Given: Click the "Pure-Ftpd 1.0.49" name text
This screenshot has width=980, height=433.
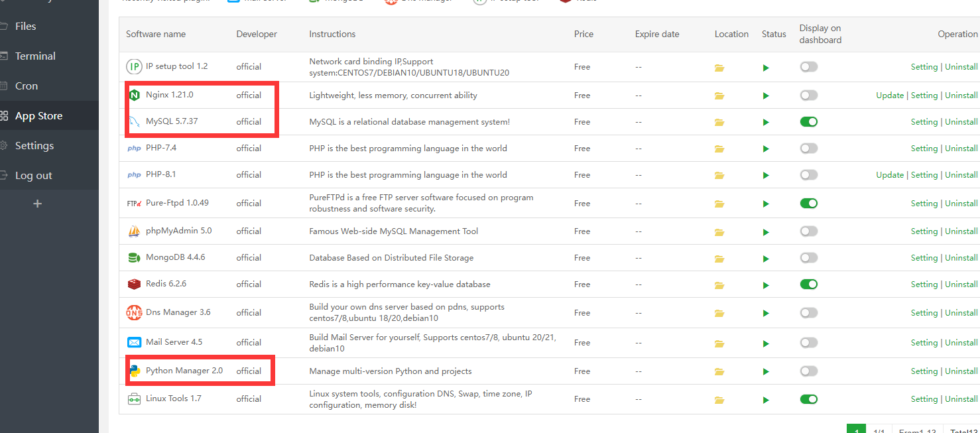Looking at the screenshot, I should coord(177,203).
